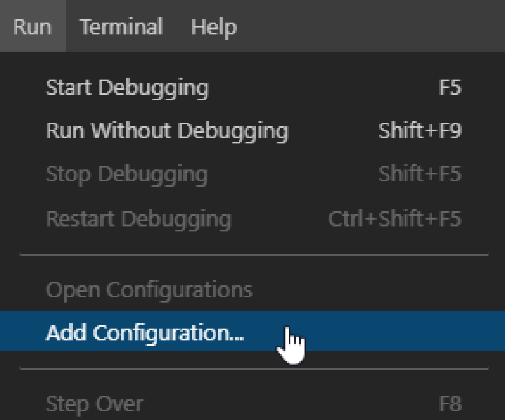Click the Ctrl+Shift+F5 shortcut label
505x420 pixels.
(x=395, y=219)
